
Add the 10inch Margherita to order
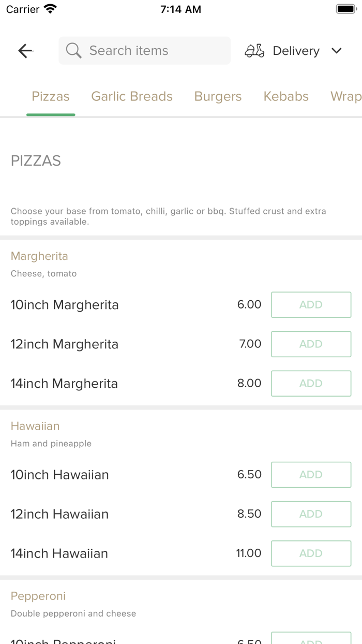(x=311, y=304)
